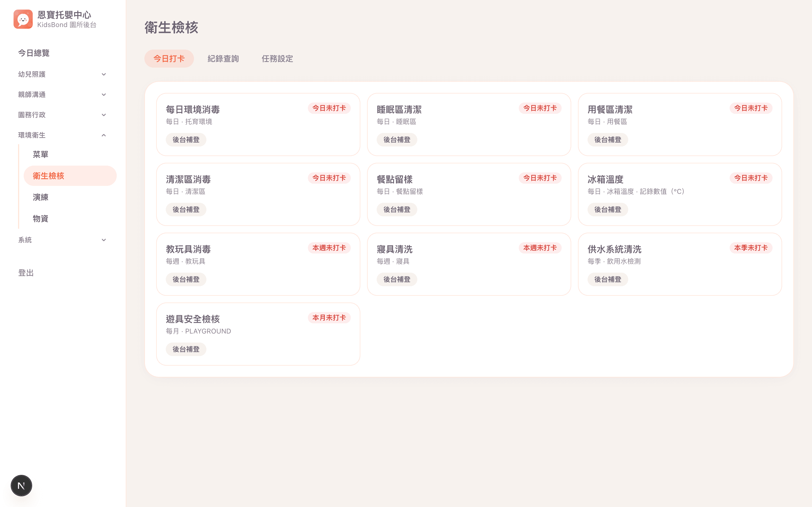The height and width of the screenshot is (507, 812).
Task: Click the 本季未打卡 badge on 供水系統清洗
Action: coord(751,248)
